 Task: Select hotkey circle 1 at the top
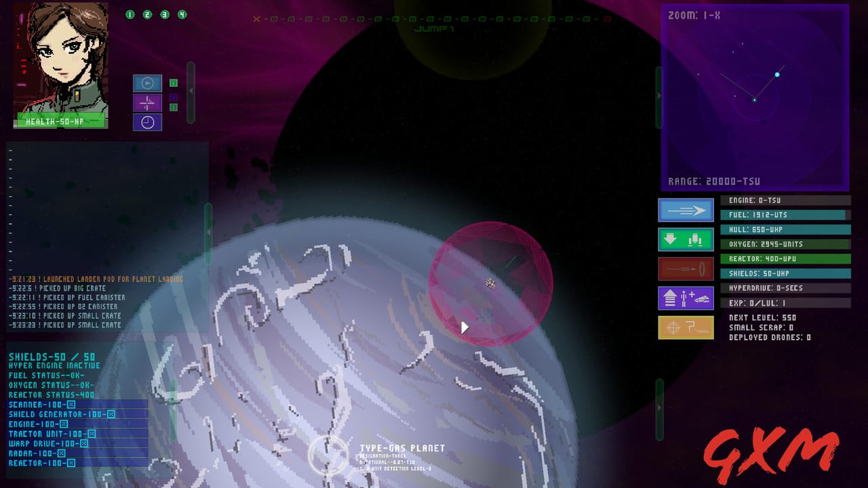(130, 14)
